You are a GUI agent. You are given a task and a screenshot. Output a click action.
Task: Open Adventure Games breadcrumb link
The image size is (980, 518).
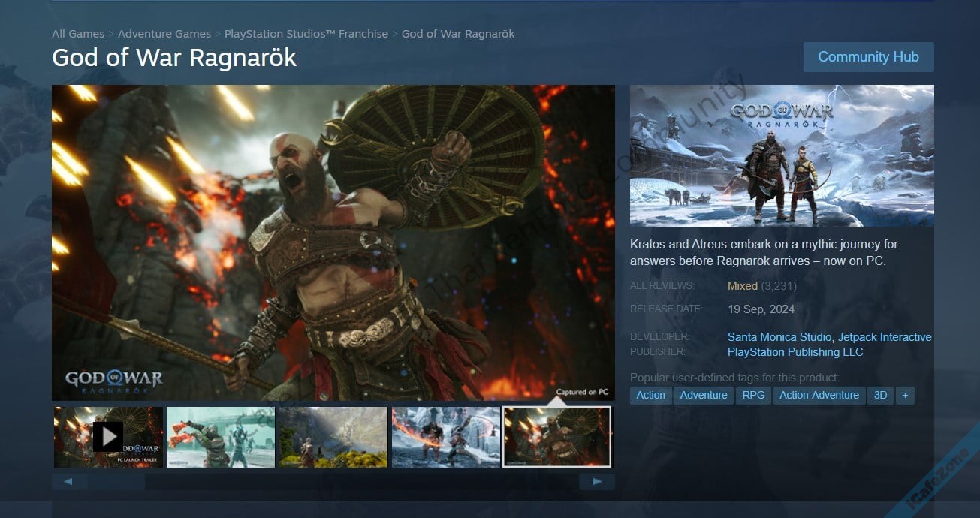click(x=164, y=34)
